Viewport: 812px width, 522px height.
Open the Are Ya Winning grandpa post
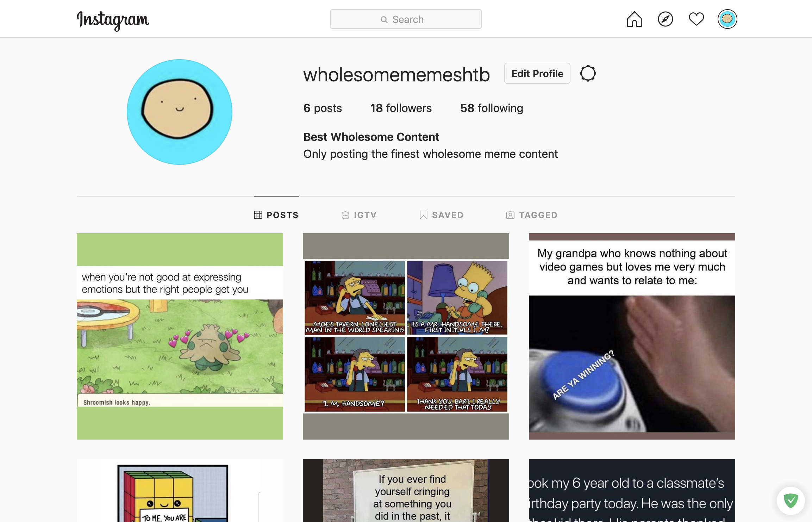(632, 336)
